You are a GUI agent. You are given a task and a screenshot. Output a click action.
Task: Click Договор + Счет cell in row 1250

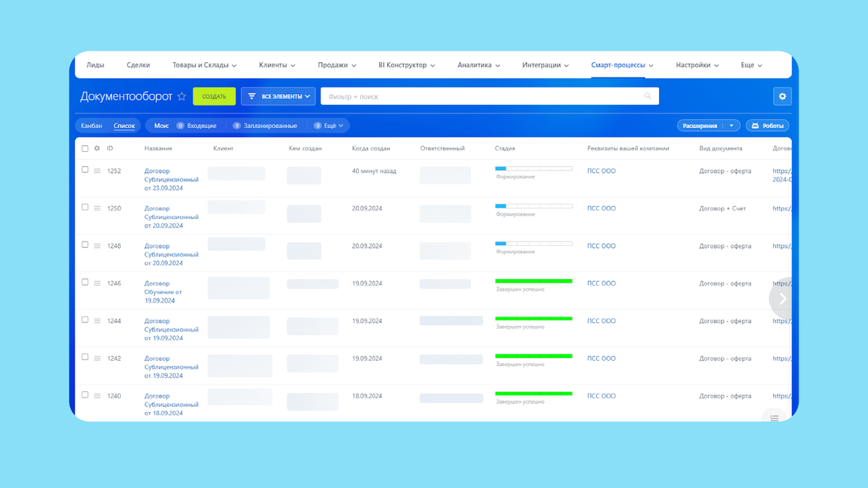coord(723,208)
